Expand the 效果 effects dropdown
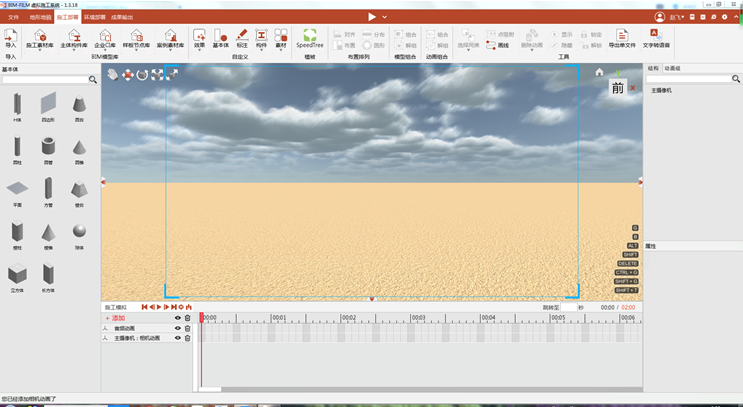The width and height of the screenshot is (743, 407). pyautogui.click(x=199, y=50)
